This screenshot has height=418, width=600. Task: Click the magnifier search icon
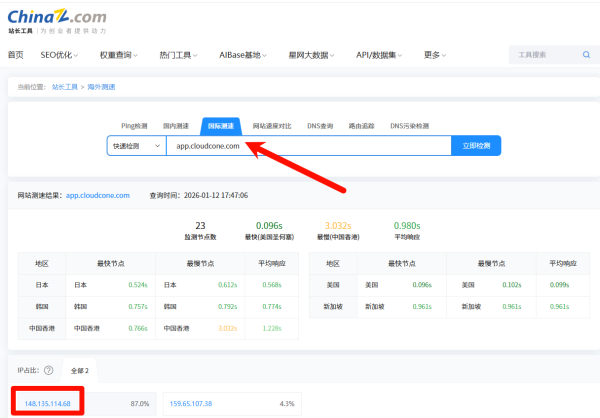[586, 55]
